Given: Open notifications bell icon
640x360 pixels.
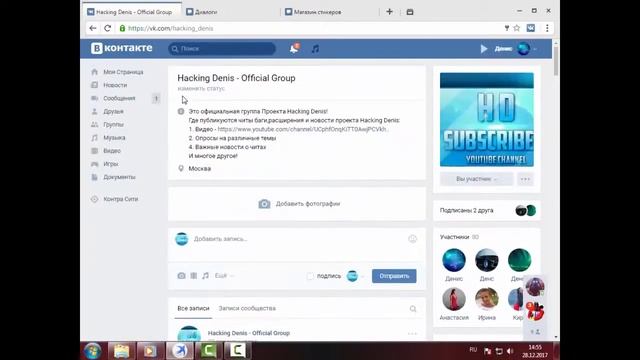Looking at the screenshot, I should point(294,49).
